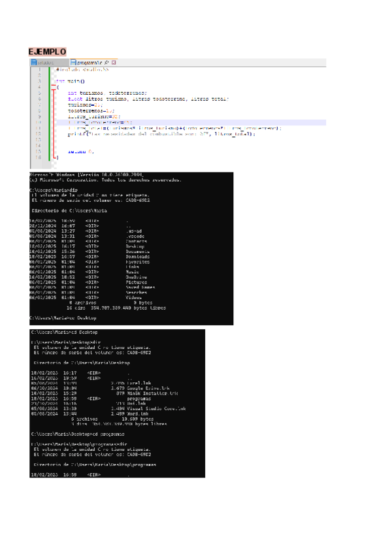Viewport: 392px width, 554px height.
Task: Click '6 archivos' summary in second terminal
Action: [x=84, y=419]
